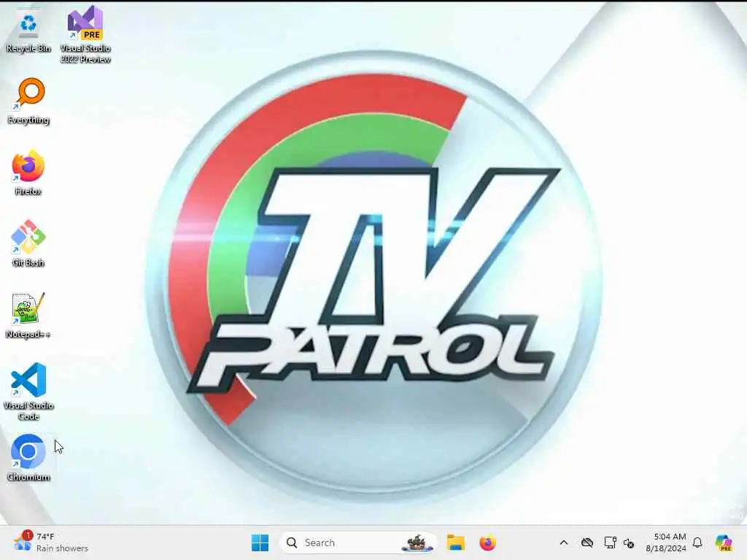Open the weather widget showing 74°F
Screen dimensions: 747x560
50,542
